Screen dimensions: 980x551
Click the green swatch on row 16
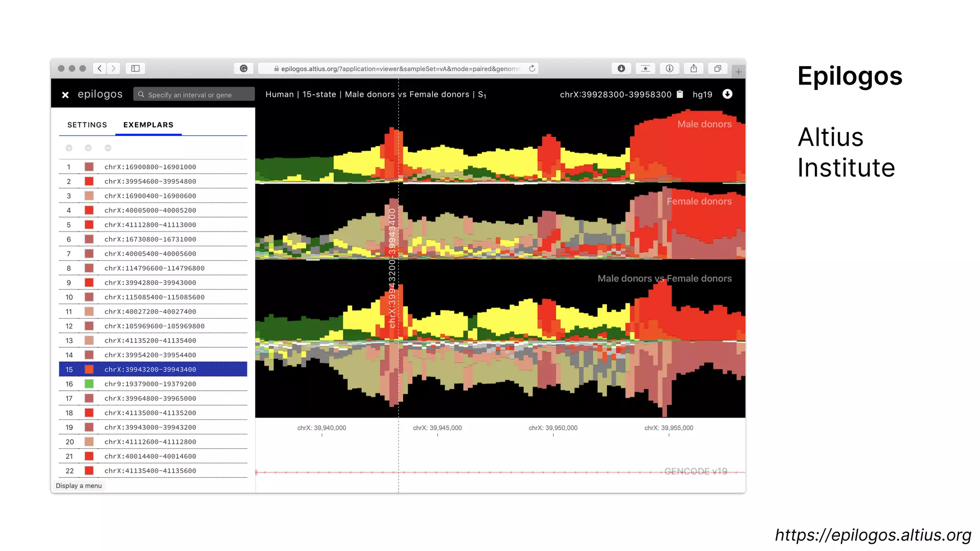coord(89,384)
